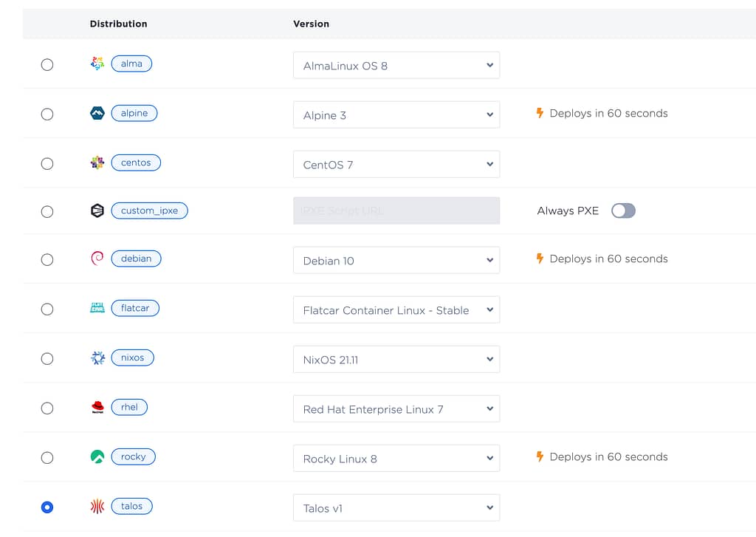The width and height of the screenshot is (756, 537).
Task: Click the NixOS snowflake logo icon
Action: tap(97, 358)
